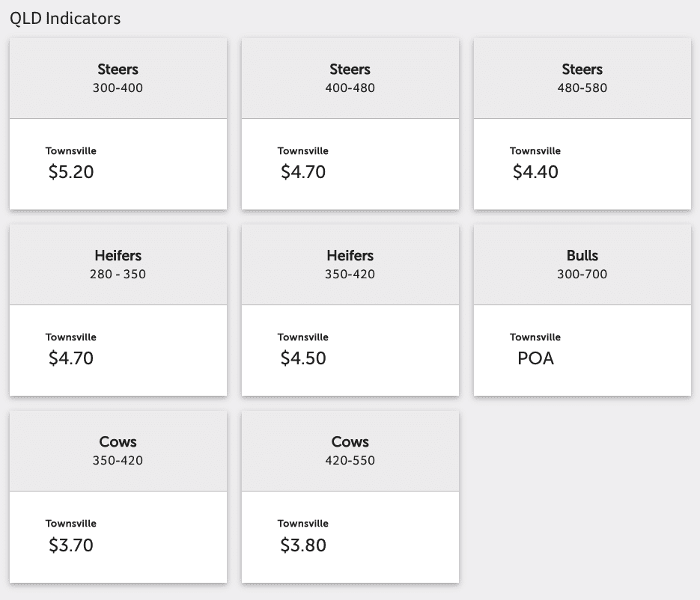Click the Cows 350-420 card header
Screen dimensions: 700x600
coord(118,451)
